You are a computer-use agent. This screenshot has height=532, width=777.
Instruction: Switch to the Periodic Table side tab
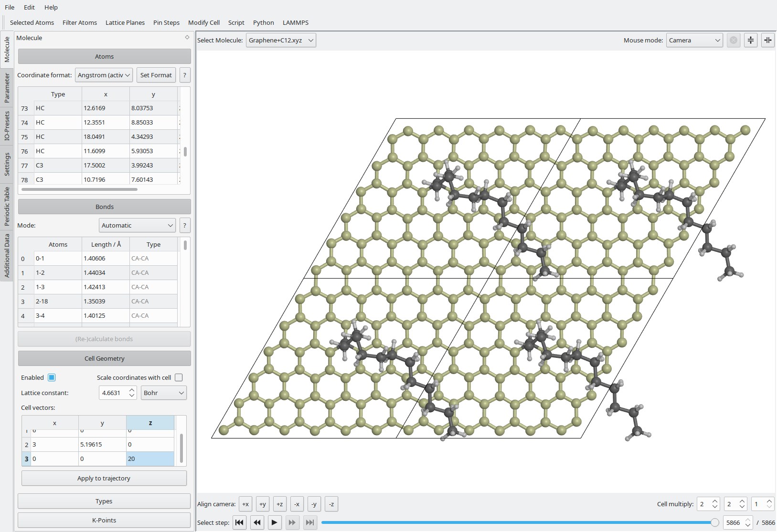pyautogui.click(x=7, y=206)
